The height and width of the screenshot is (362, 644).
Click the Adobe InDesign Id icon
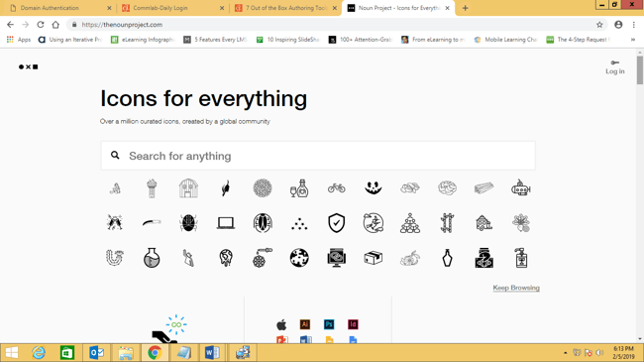pos(353,324)
